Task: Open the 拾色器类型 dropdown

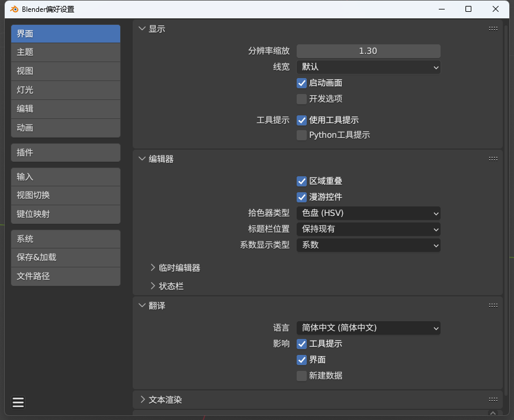Action: click(x=368, y=214)
